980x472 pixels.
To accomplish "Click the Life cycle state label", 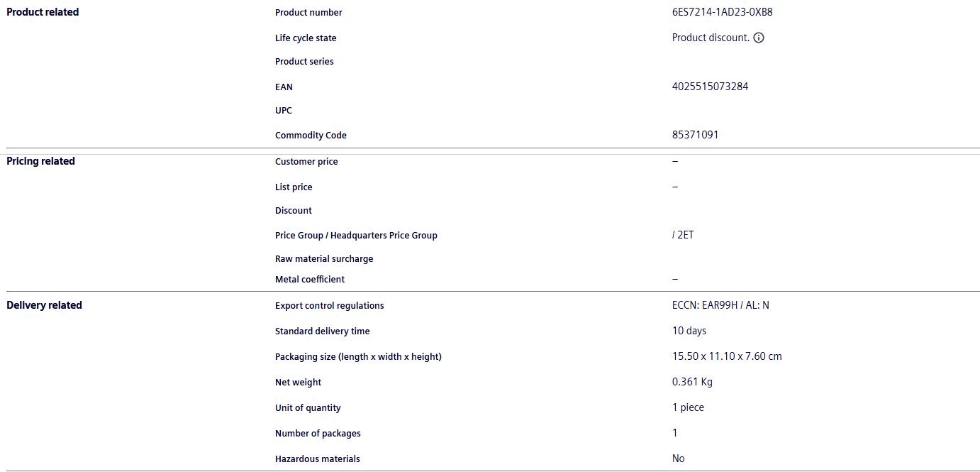I will [x=306, y=38].
